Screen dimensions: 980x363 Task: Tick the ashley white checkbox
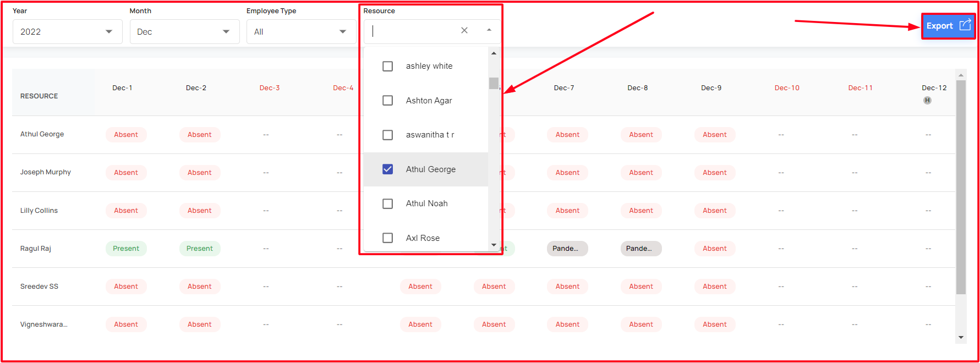[388, 66]
